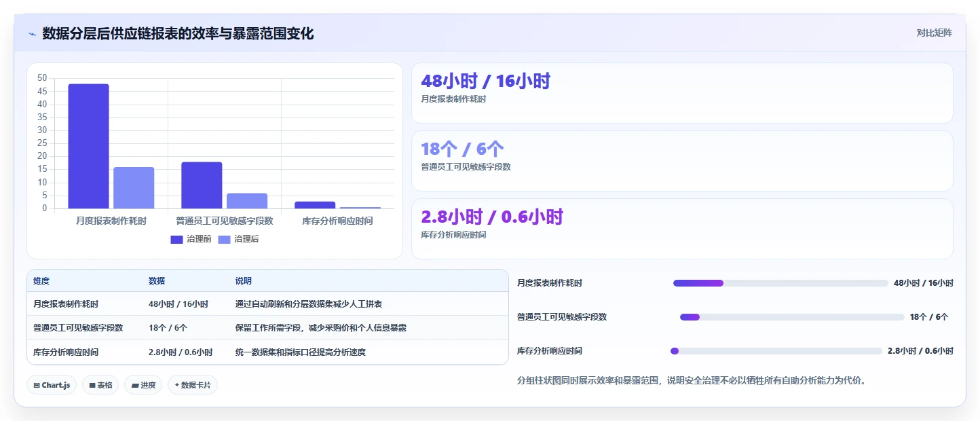The image size is (980, 421).
Task: Toggle the 治理前 legend entry
Action: point(191,239)
